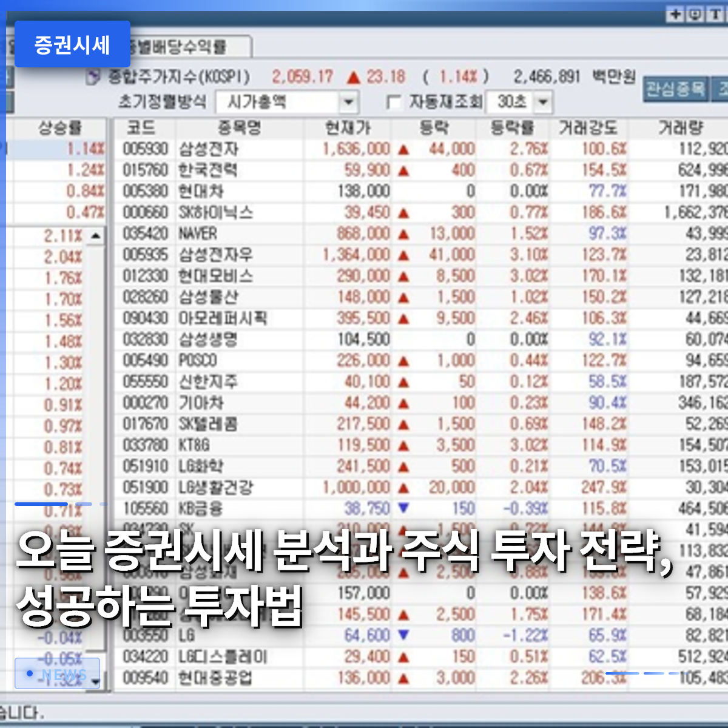Click the NAVER stock name
Screen dimensions: 728x728
pyautogui.click(x=198, y=234)
